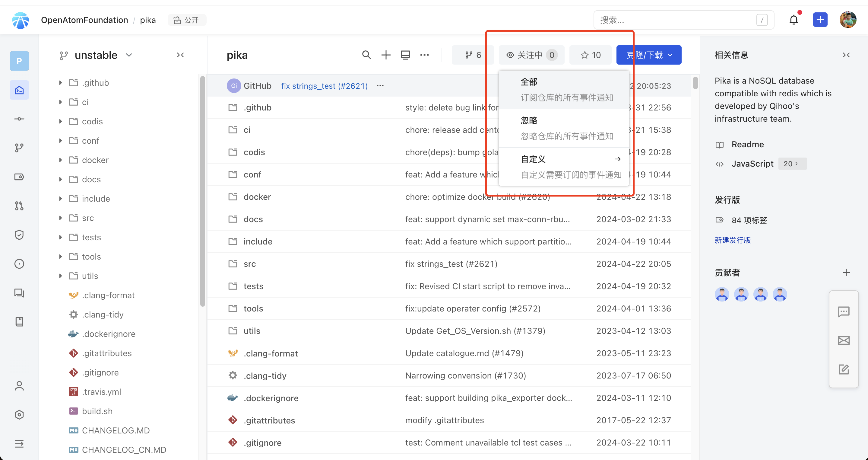The width and height of the screenshot is (868, 460).
Task: Toggle the 关注中 watch button
Action: coord(531,55)
